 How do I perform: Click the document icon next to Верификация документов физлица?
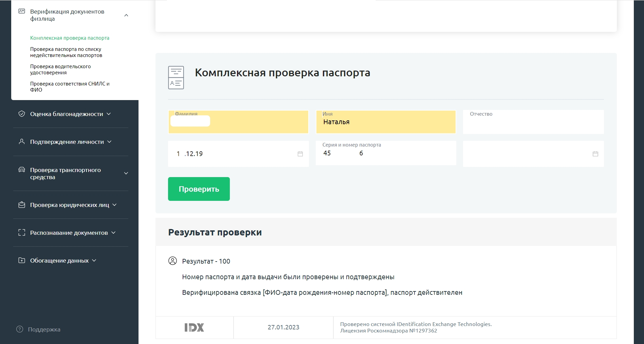click(22, 11)
